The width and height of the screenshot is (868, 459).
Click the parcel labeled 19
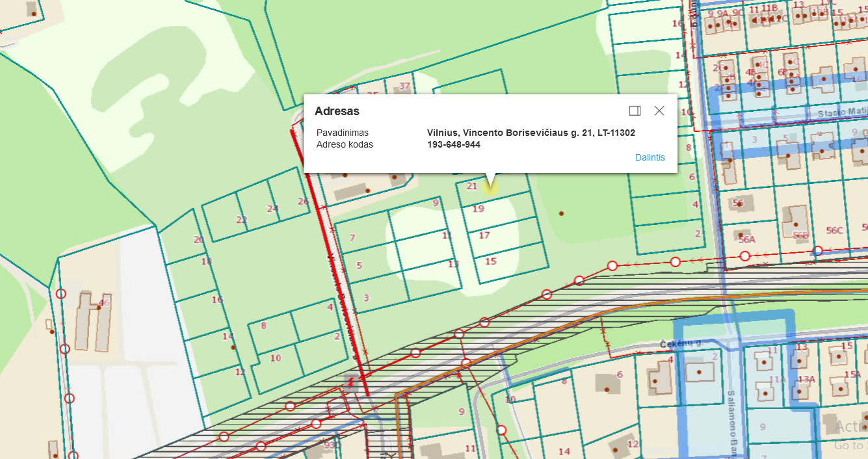(x=479, y=209)
